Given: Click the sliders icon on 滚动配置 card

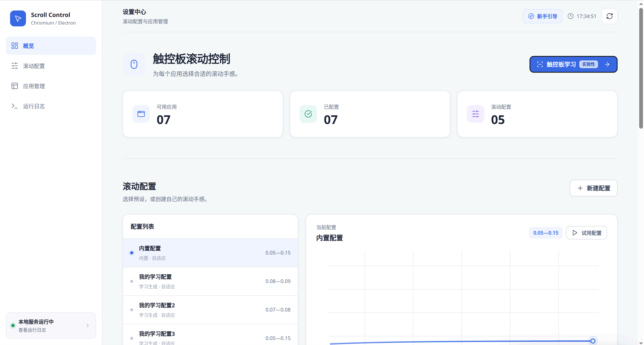Looking at the screenshot, I should point(475,114).
